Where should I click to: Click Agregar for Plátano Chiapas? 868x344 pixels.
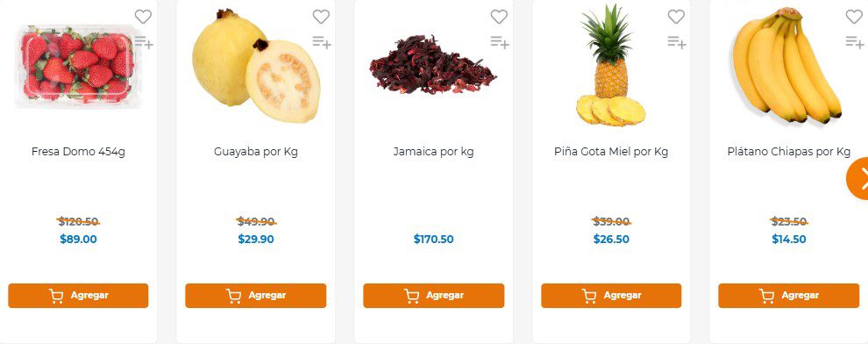click(x=789, y=296)
